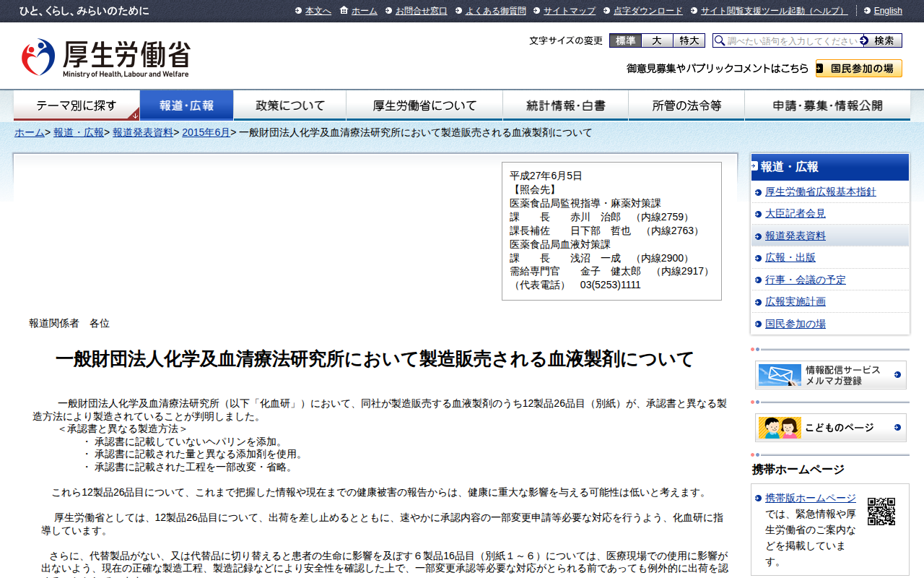
Task: Open the 政策について tab
Action: click(x=290, y=105)
